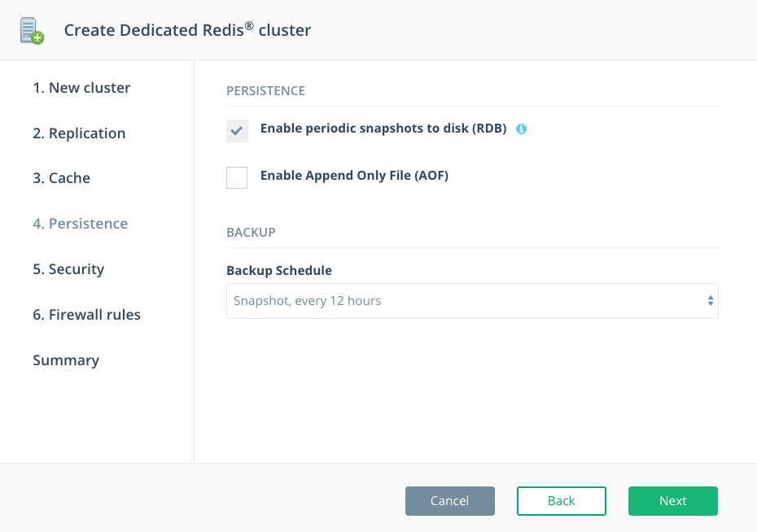Enable the Append Only File checkbox
This screenshot has height=532, width=757.
(237, 177)
